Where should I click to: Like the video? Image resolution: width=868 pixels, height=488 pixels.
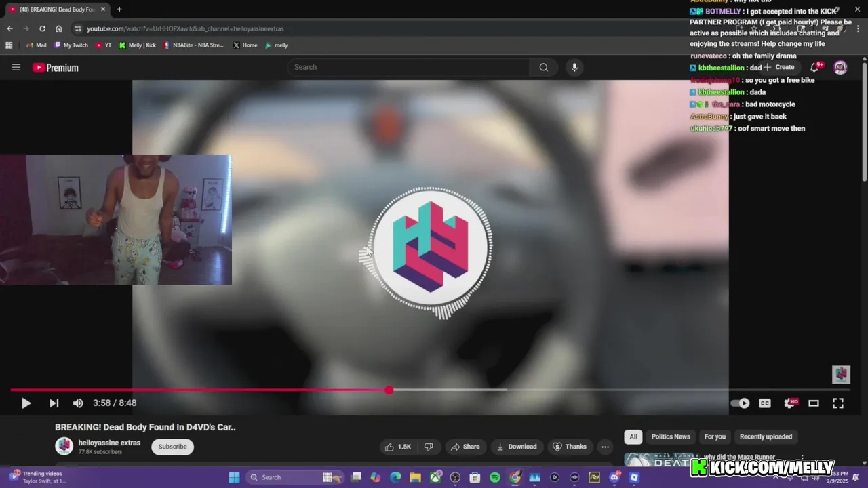pyautogui.click(x=398, y=447)
